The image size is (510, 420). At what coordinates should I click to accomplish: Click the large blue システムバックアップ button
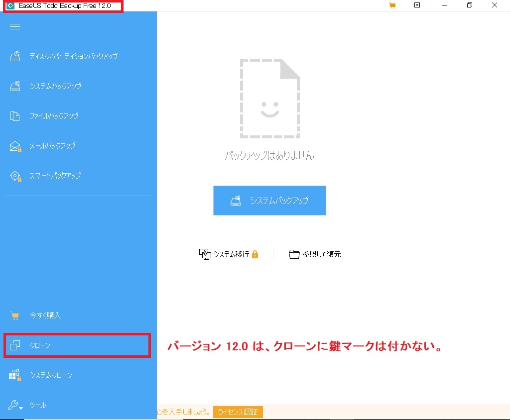click(x=269, y=201)
